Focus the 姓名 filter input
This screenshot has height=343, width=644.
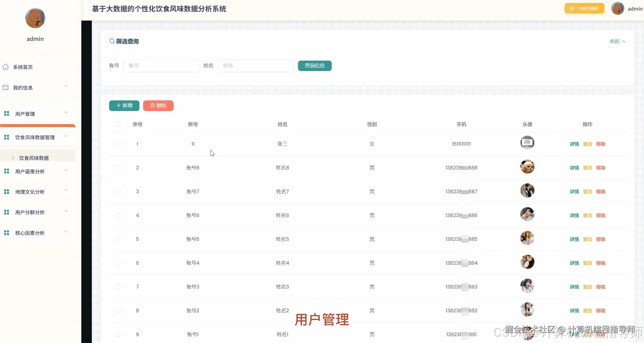256,66
